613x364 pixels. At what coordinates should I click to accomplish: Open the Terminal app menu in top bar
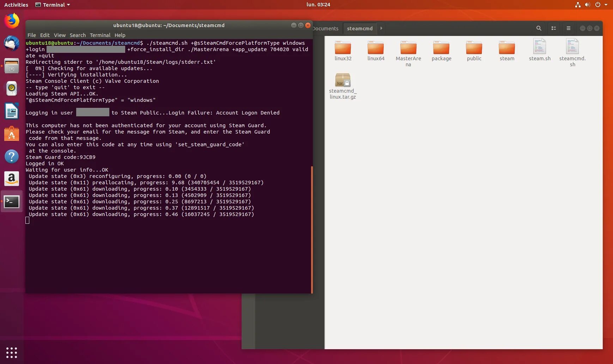(x=53, y=5)
